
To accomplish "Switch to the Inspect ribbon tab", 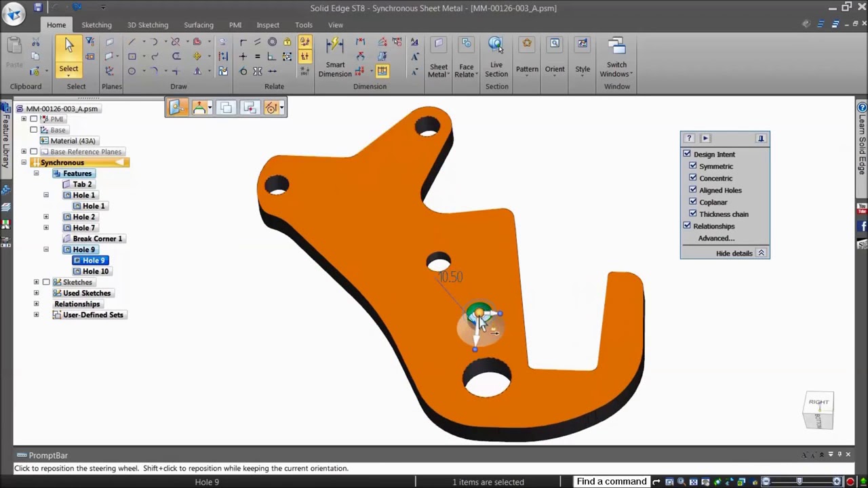I will coord(268,25).
